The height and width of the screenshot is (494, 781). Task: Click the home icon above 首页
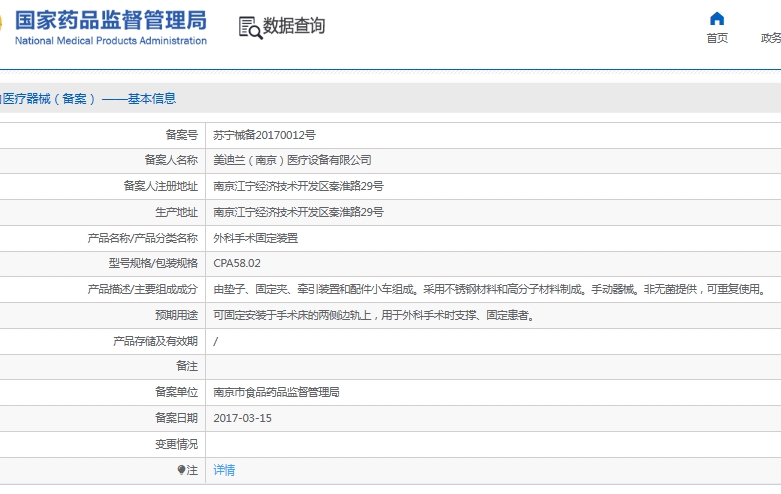717,18
